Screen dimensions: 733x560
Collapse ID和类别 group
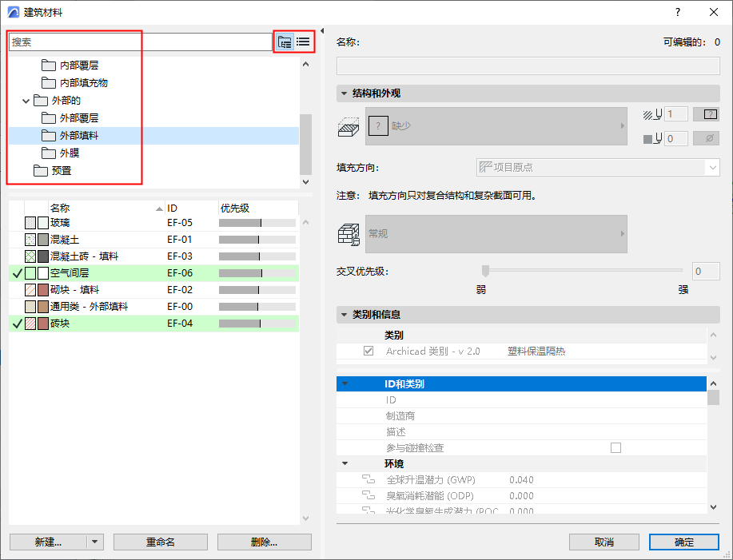point(345,384)
